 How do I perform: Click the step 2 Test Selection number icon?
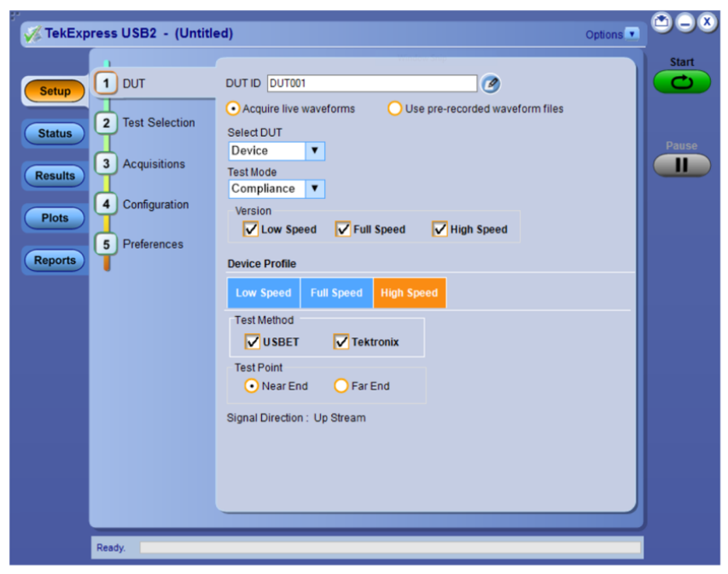[x=106, y=123]
